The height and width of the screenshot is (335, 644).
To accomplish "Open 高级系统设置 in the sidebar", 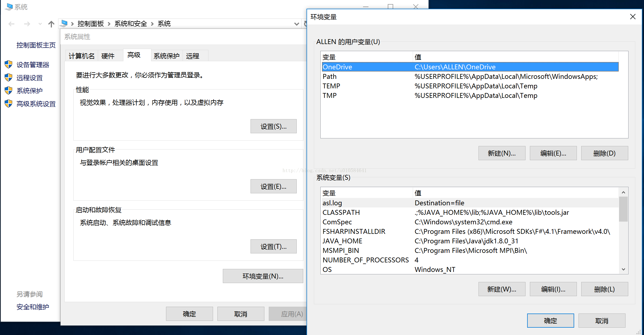I will tap(36, 104).
